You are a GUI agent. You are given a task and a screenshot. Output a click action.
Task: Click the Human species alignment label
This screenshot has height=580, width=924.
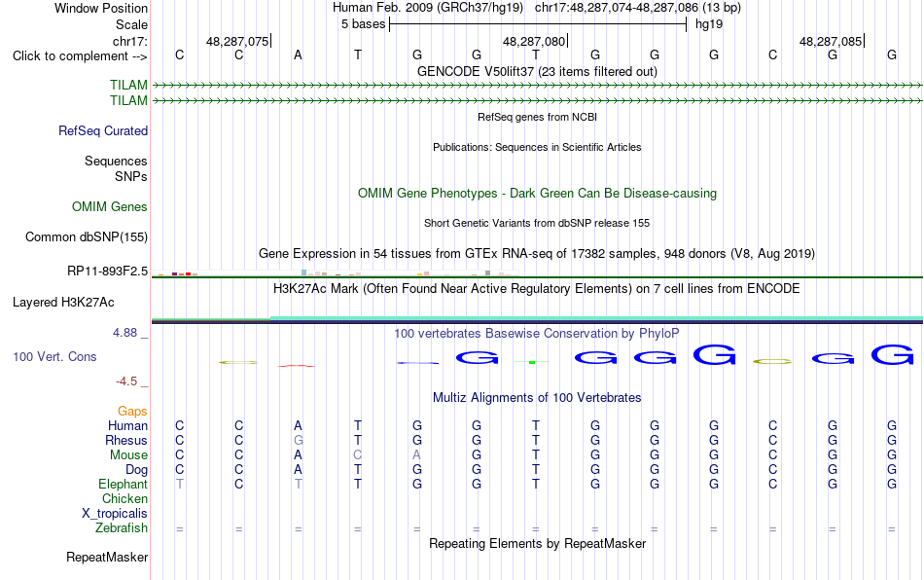[x=127, y=425]
